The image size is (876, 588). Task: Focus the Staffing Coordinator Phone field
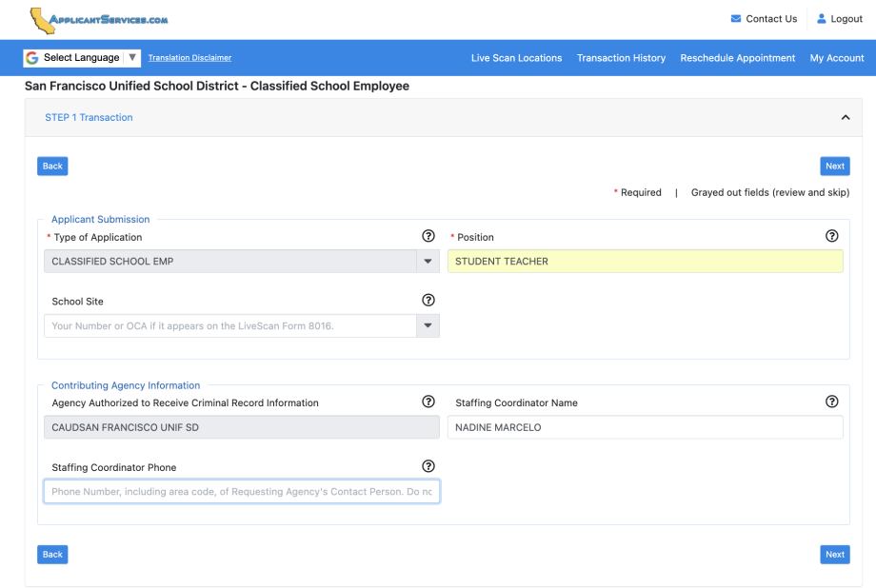pyautogui.click(x=242, y=492)
